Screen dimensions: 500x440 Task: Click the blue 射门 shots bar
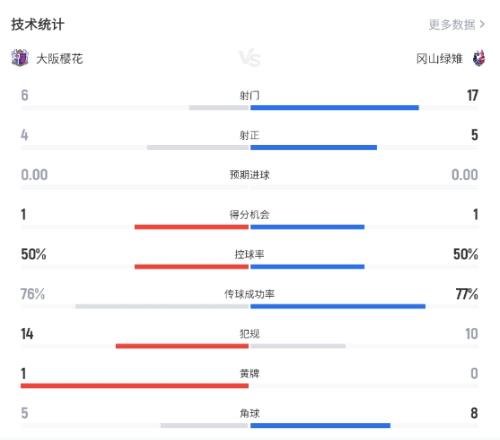(x=335, y=108)
